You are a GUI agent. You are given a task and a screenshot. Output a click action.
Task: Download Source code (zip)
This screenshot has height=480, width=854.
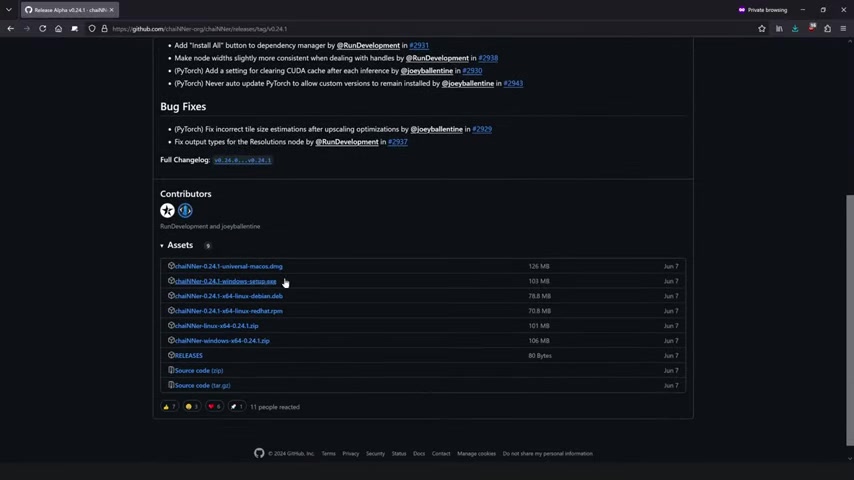click(x=199, y=370)
